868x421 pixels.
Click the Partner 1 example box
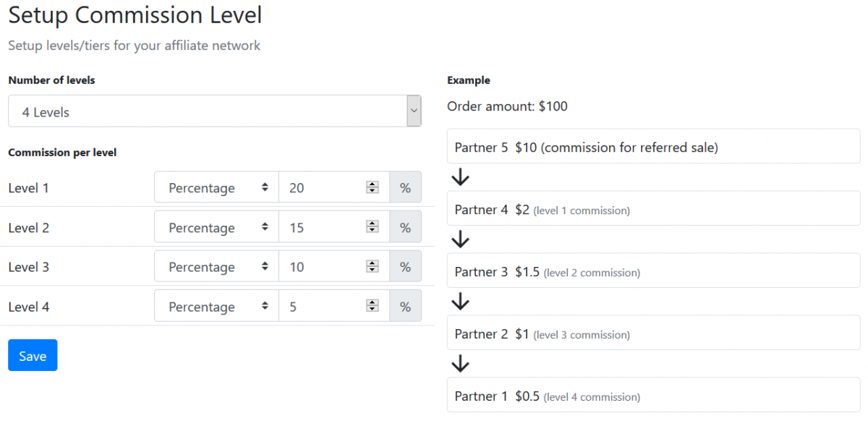653,395
